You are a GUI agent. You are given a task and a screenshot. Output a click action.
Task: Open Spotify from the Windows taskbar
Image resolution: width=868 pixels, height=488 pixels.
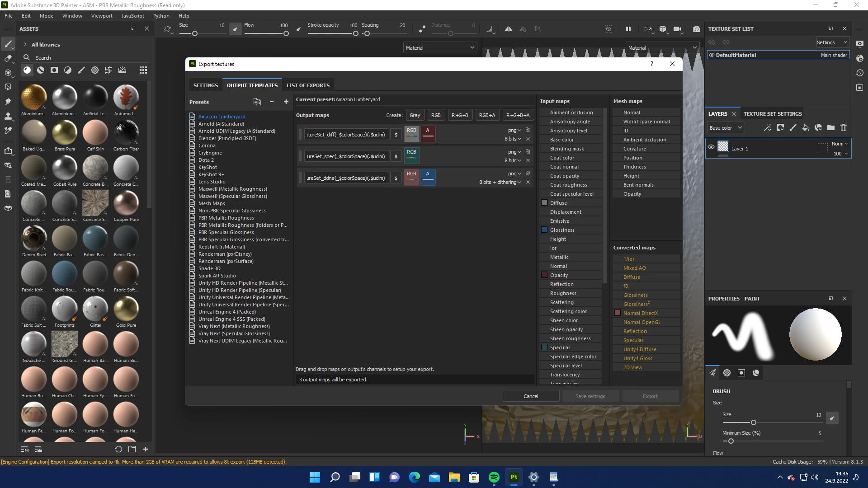coord(494,477)
